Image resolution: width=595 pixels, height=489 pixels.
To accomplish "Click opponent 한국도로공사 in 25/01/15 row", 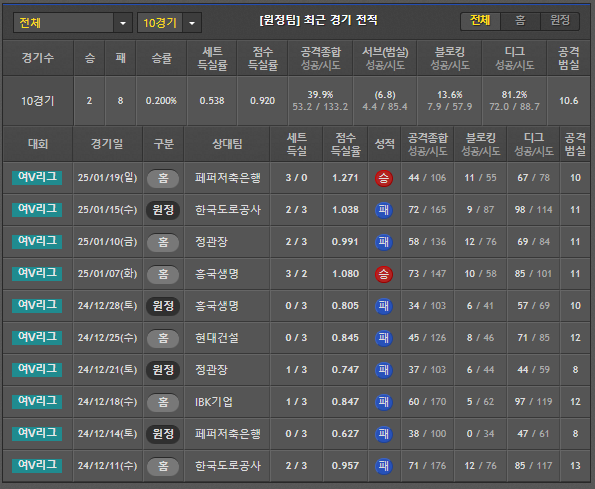I will pyautogui.click(x=228, y=210).
